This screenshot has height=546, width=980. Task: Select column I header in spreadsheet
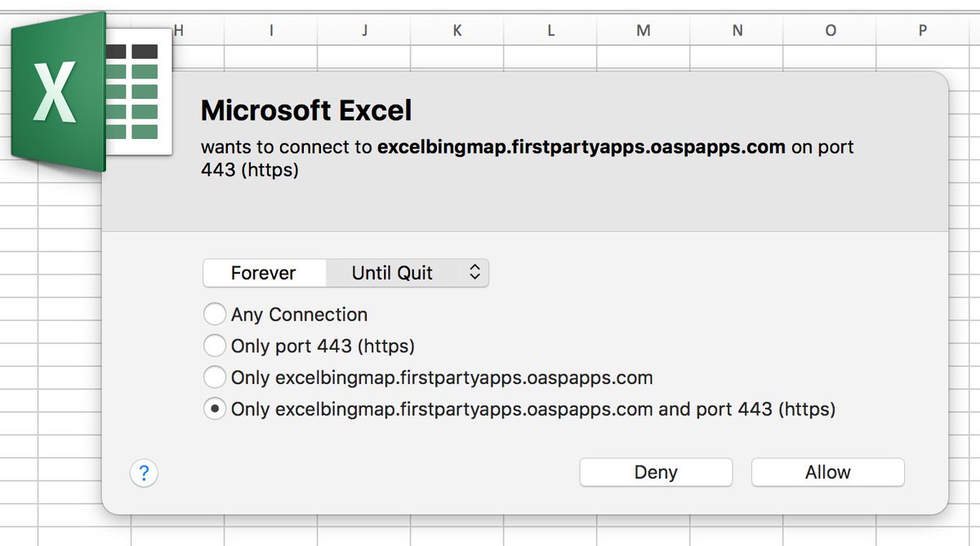pyautogui.click(x=270, y=31)
